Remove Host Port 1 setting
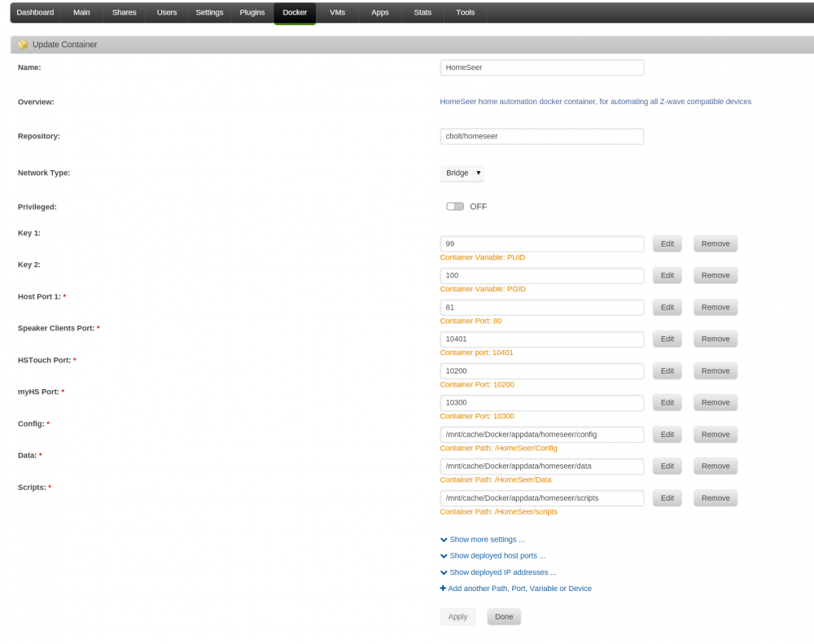 pyautogui.click(x=716, y=308)
